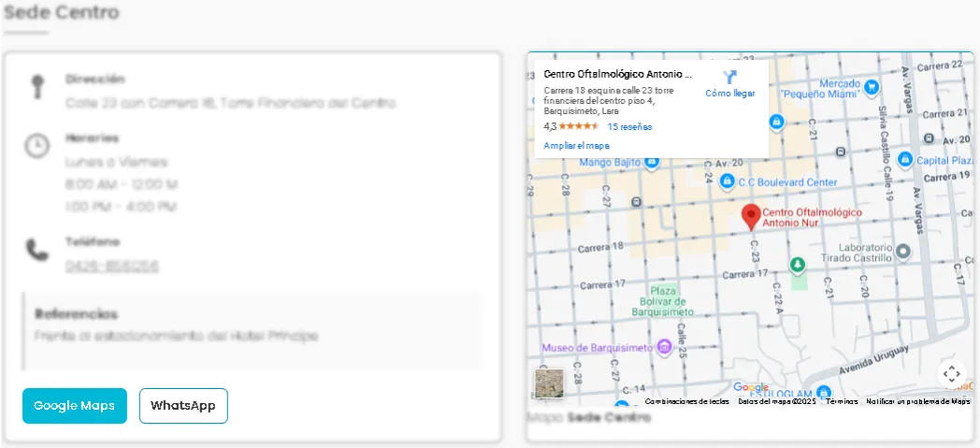Click the Ampliar el mapa link
This screenshot has height=448, width=980.
576,146
